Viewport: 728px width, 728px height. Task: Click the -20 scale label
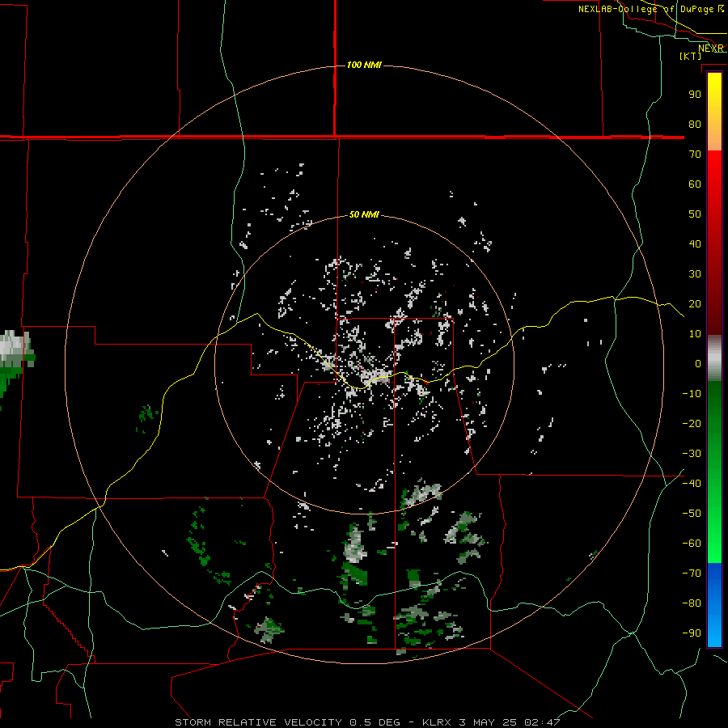(692, 423)
